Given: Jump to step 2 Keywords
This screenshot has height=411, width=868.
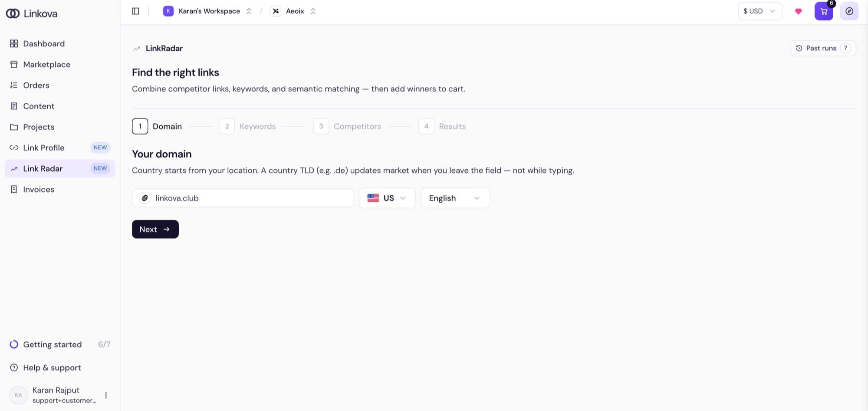Looking at the screenshot, I should (x=247, y=126).
